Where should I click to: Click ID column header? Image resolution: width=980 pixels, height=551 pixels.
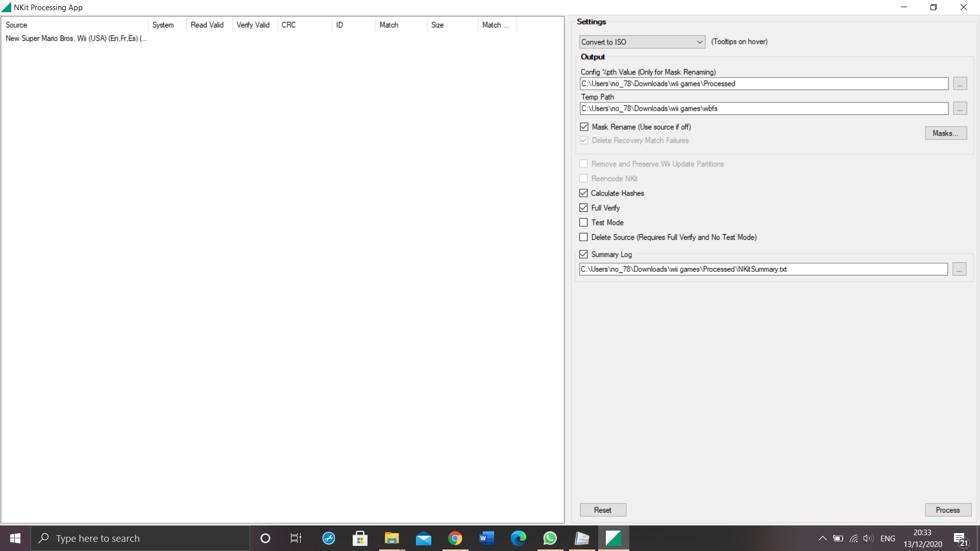point(354,25)
